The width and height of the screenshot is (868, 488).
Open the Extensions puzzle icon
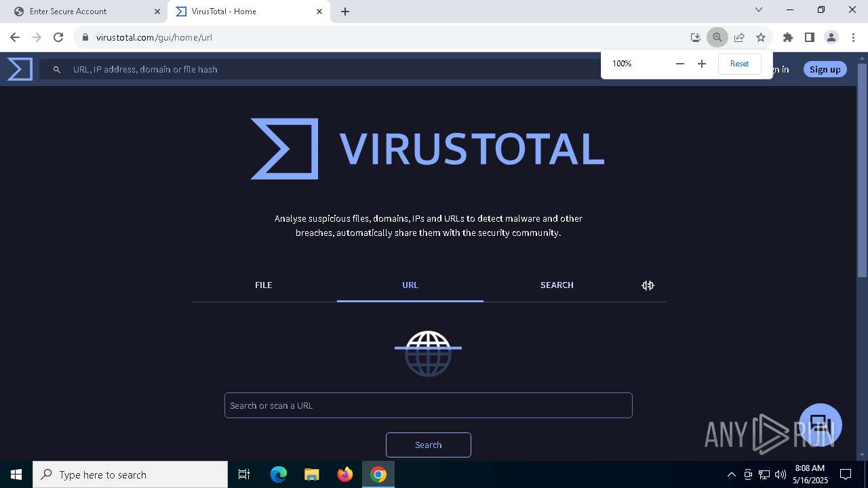click(x=788, y=37)
